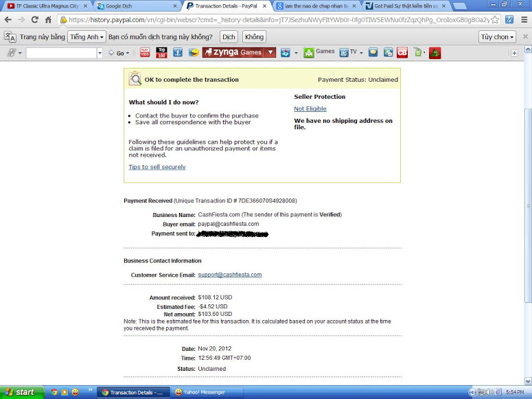Click the globe gadget toolbar icon
Screen dimensions: 532x399
click(388, 53)
